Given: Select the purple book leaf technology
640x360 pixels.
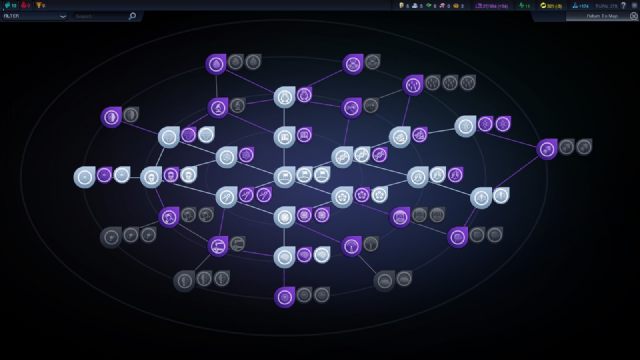Looking at the screenshot, I should point(304,135).
